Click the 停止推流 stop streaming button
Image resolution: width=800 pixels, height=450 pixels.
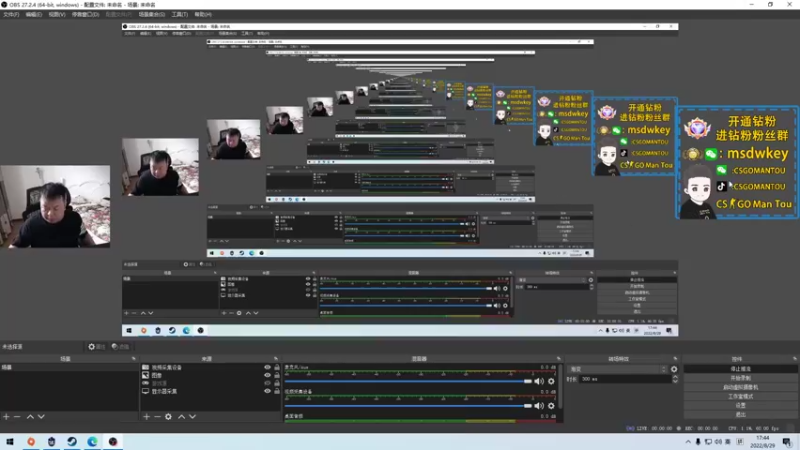coord(740,369)
